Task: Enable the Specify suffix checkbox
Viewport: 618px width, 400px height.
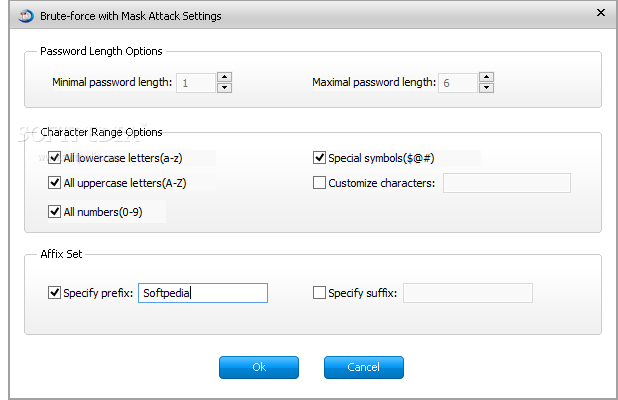Action: 319,292
